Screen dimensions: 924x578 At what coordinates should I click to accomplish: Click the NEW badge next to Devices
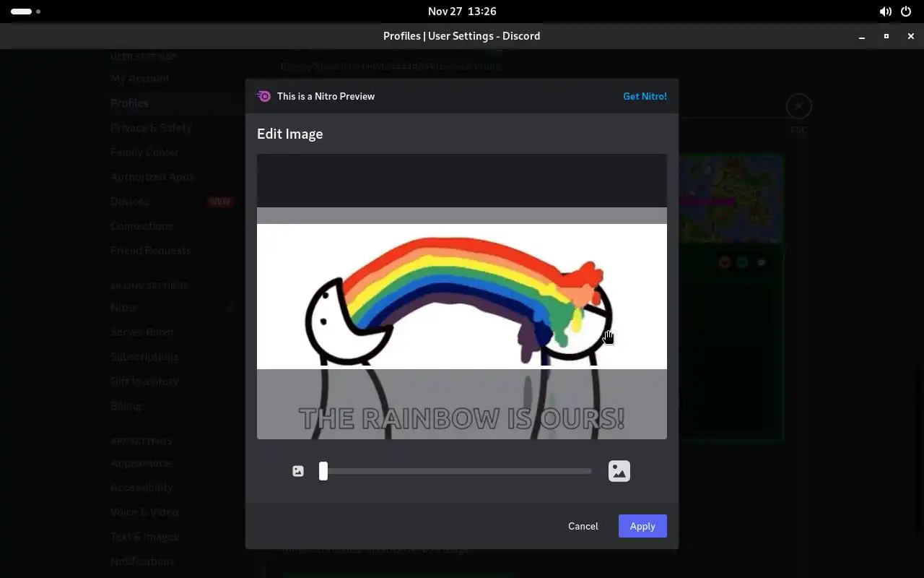[220, 202]
